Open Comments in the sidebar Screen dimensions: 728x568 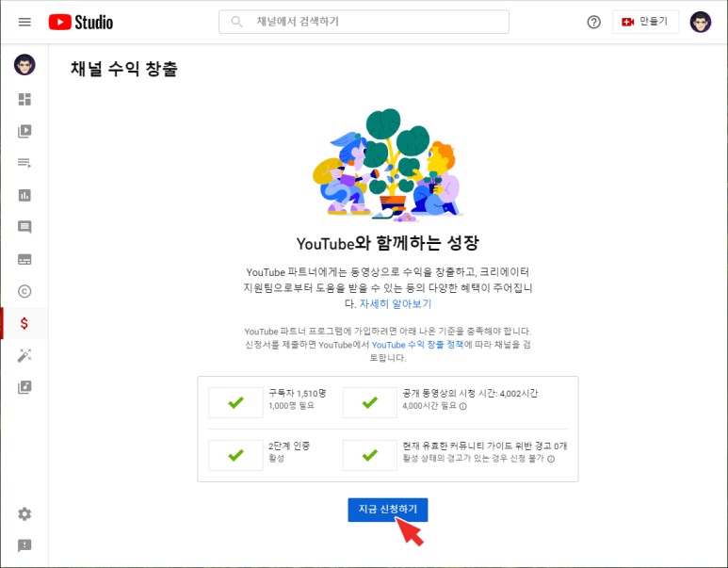pyautogui.click(x=24, y=227)
